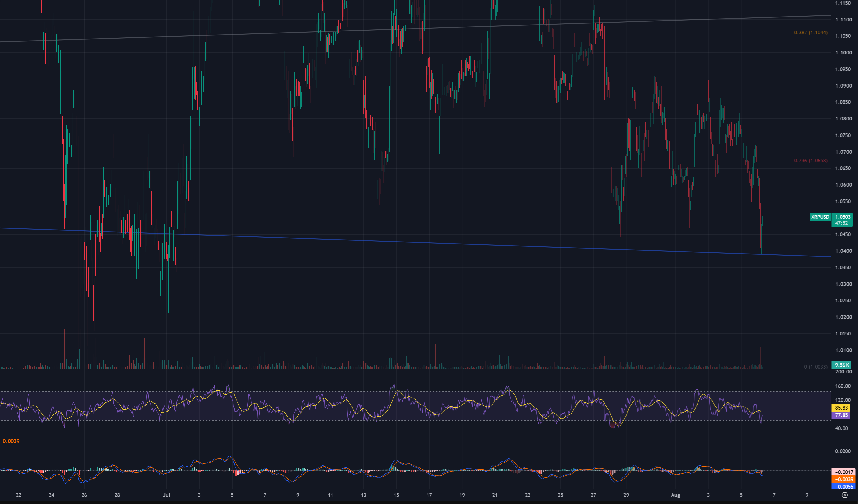Click the 1.0650 price scale label

point(843,169)
